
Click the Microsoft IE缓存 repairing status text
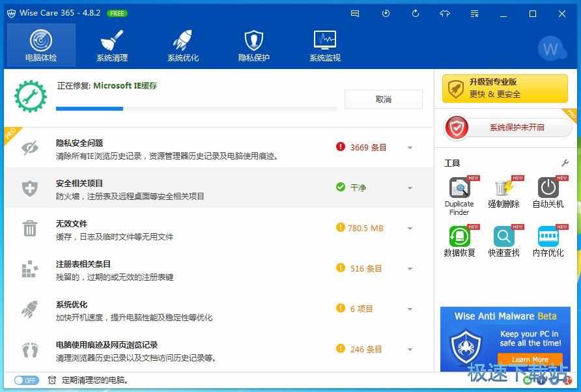125,86
